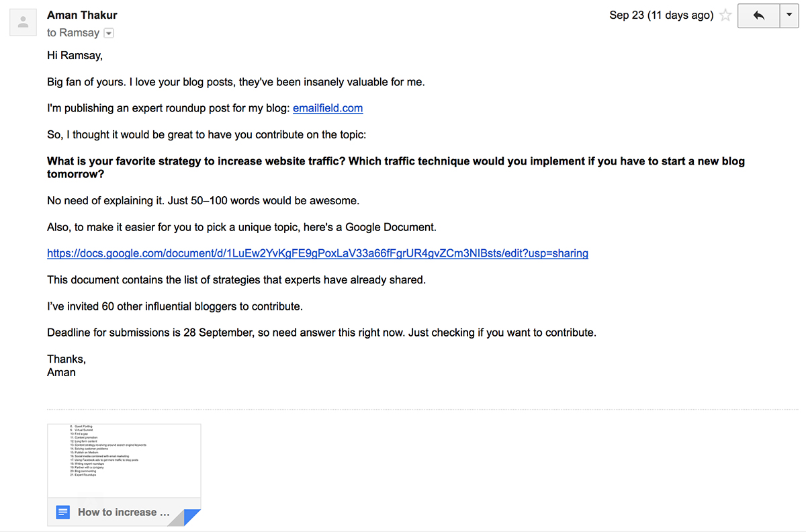Open the attachment preview thumbnail
Screen dimensions: 806x532
[124, 461]
